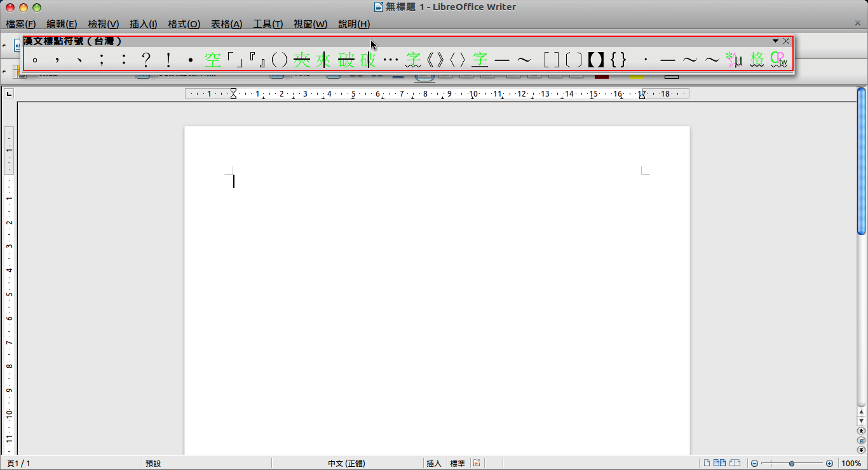Open the 格式(O) menu
This screenshot has width=868, height=470.
tap(184, 24)
